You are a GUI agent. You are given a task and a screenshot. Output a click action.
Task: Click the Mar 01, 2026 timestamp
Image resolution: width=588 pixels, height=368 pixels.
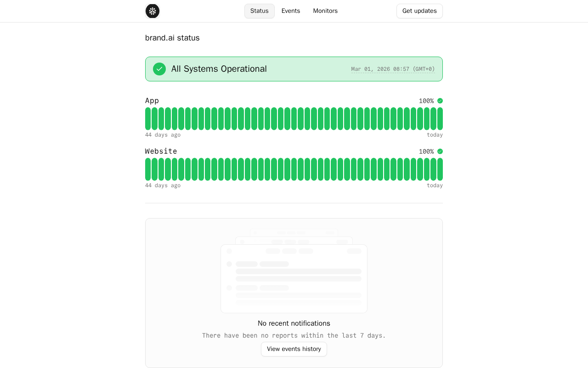point(393,69)
